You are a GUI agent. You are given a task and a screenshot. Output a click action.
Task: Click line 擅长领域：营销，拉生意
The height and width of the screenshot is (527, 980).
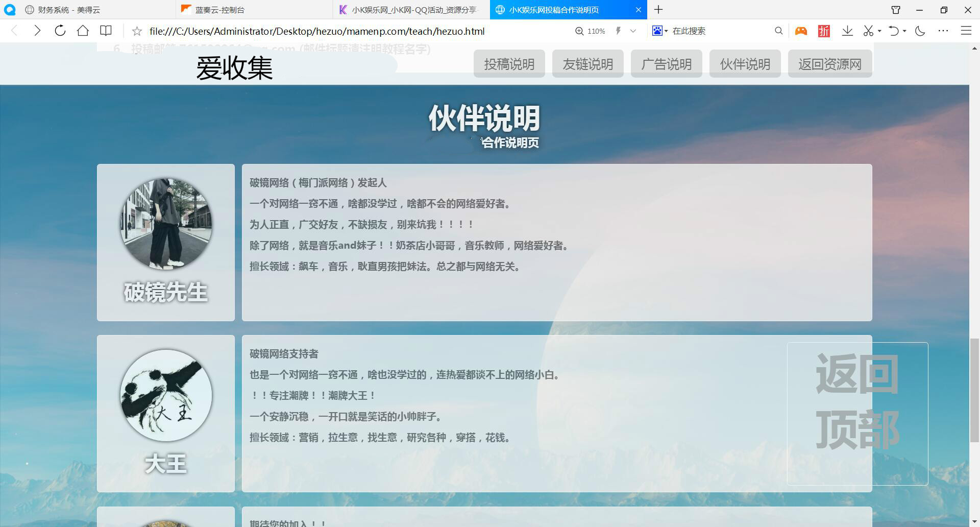point(380,438)
